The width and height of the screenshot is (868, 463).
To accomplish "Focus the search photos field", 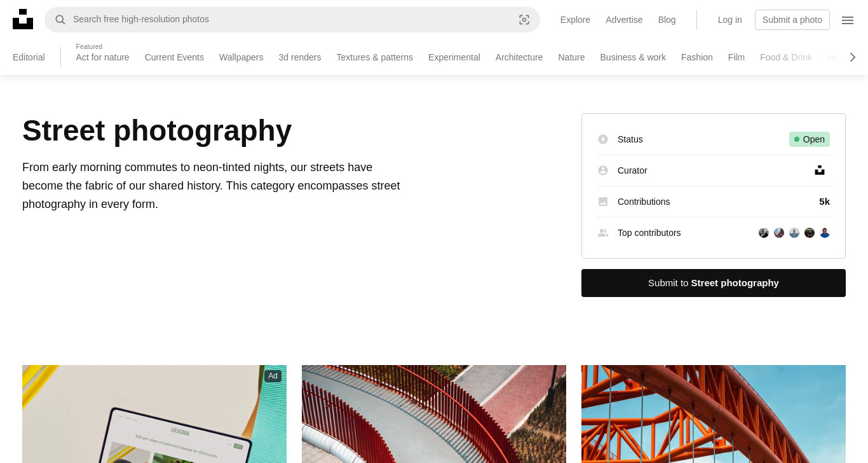I will [x=292, y=20].
